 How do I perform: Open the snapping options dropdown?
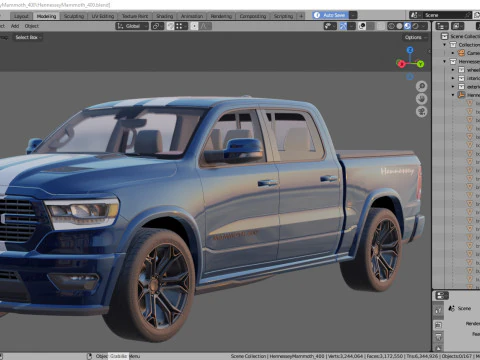181,26
